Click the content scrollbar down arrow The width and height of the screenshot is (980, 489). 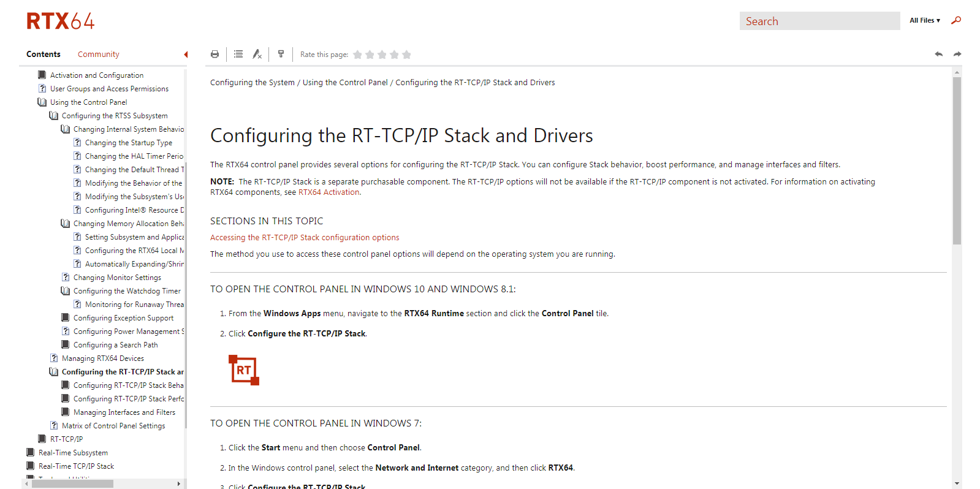point(957,483)
